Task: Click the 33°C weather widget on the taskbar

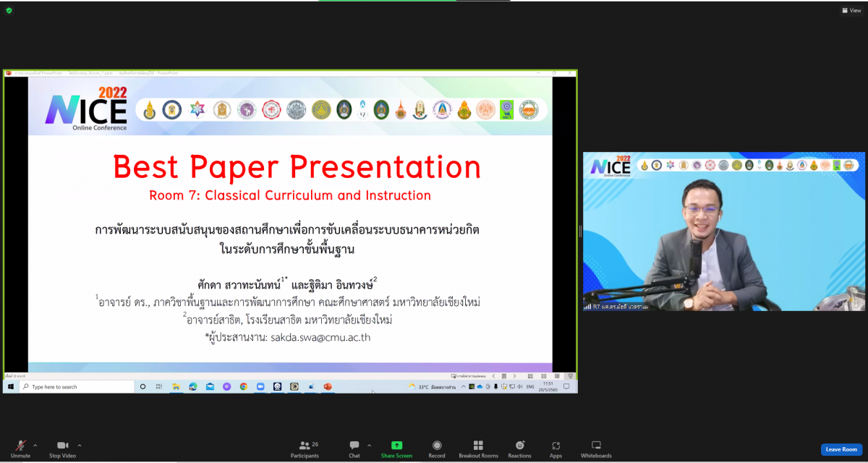Action: [432, 387]
